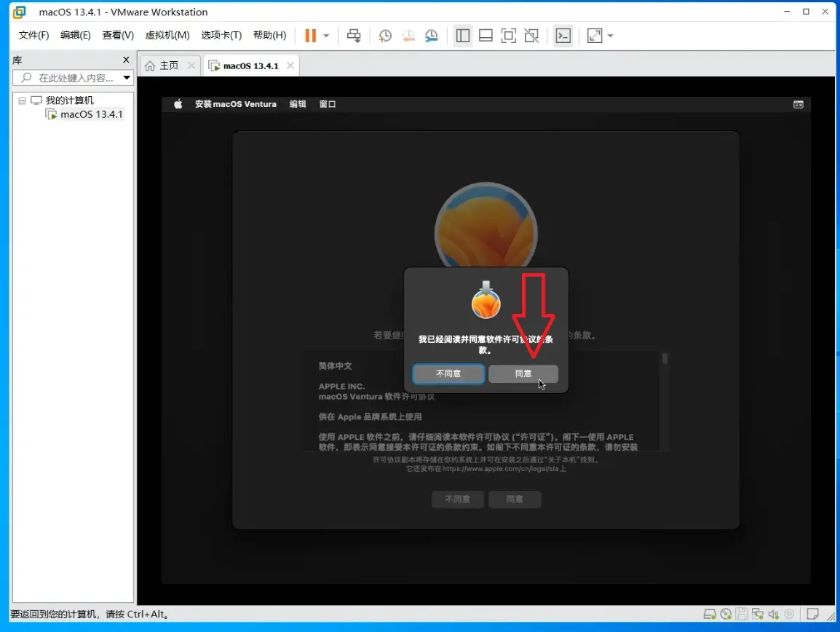Open the snapshot manager

(431, 36)
